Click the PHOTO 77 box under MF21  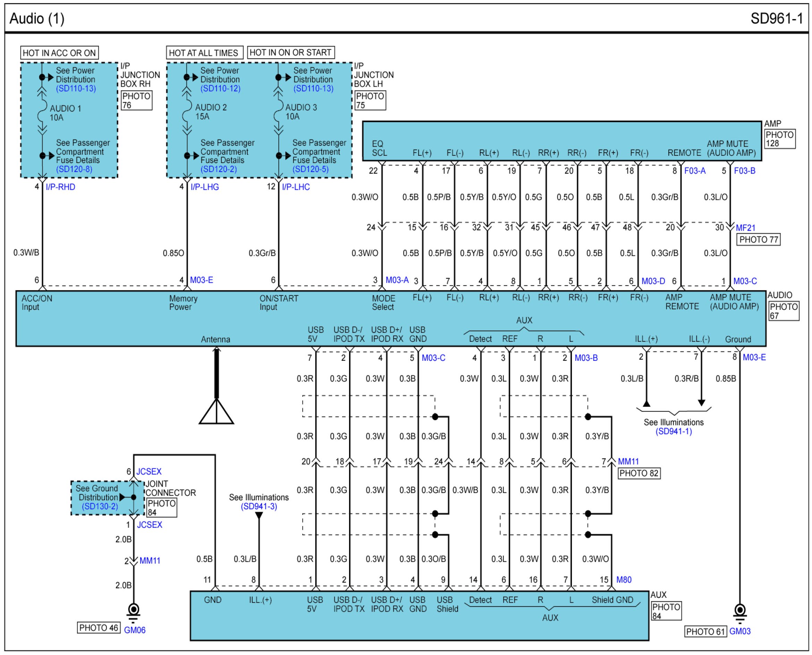point(759,240)
